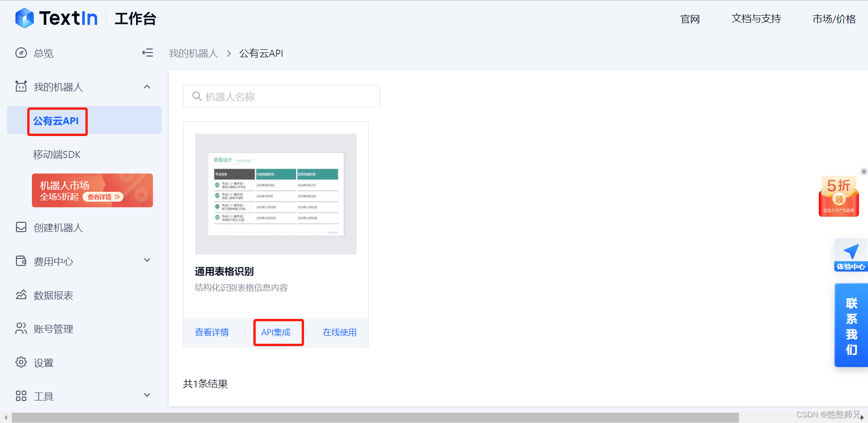The image size is (868, 423).
Task: Expand the 费用中心 section chevron
Action: pos(147,260)
